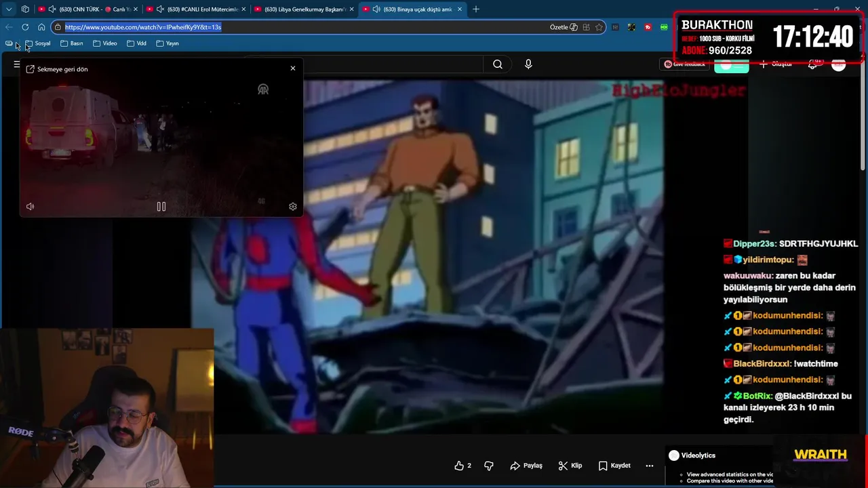Close the picture-in-picture mini player
Viewport: 868px width, 488px height.
point(293,68)
